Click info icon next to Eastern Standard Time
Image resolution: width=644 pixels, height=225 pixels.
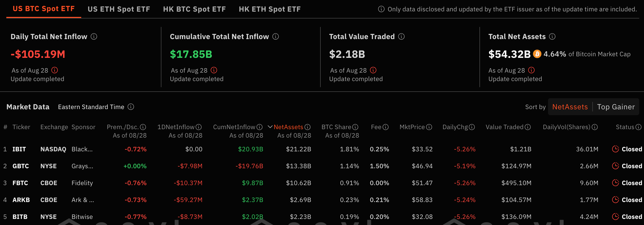pyautogui.click(x=131, y=107)
